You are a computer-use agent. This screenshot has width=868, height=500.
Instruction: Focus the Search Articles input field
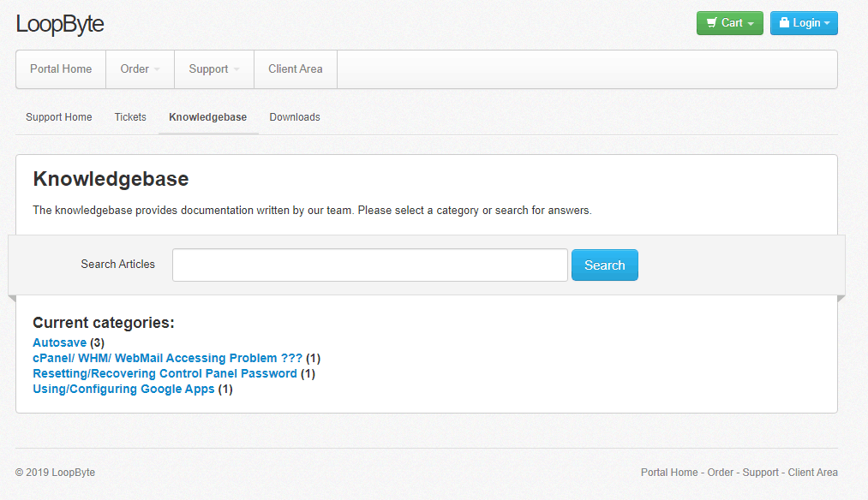coord(370,265)
